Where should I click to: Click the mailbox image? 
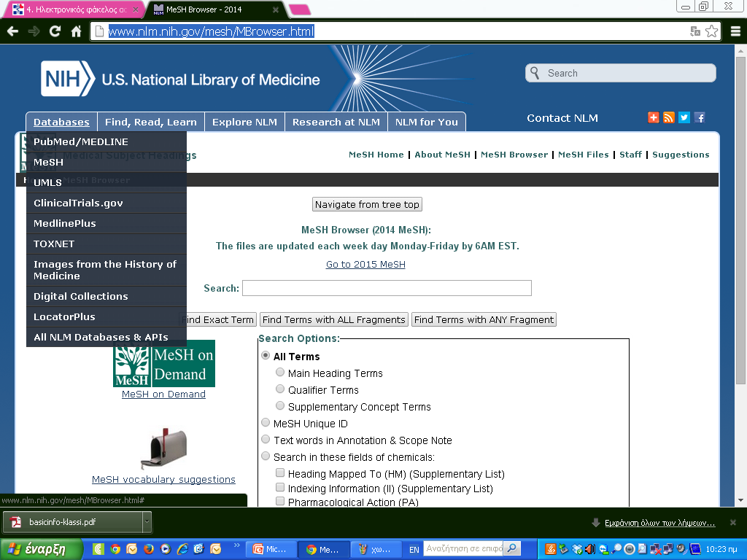[x=163, y=448]
